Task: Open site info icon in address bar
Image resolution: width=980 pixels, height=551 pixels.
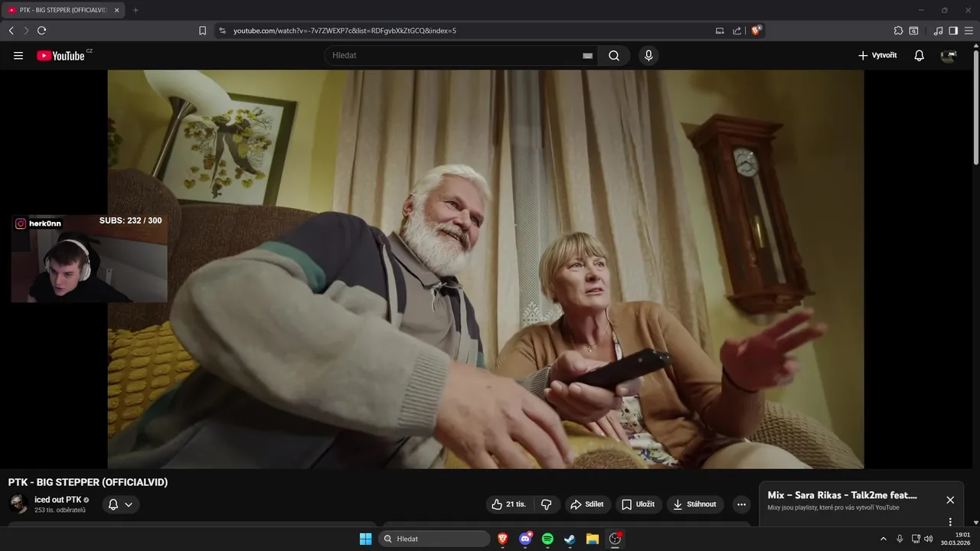Action: (223, 31)
